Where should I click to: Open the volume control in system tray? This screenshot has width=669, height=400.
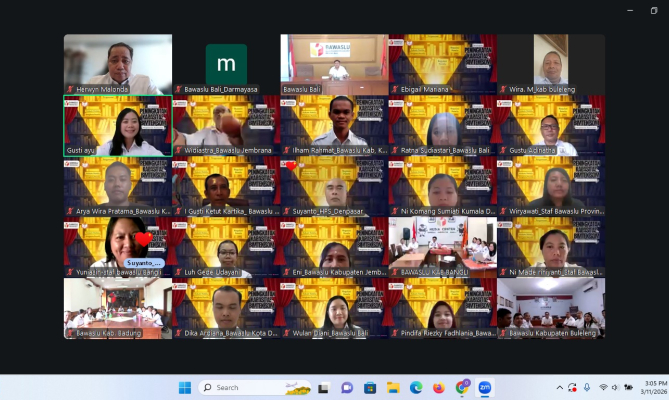(x=615, y=387)
